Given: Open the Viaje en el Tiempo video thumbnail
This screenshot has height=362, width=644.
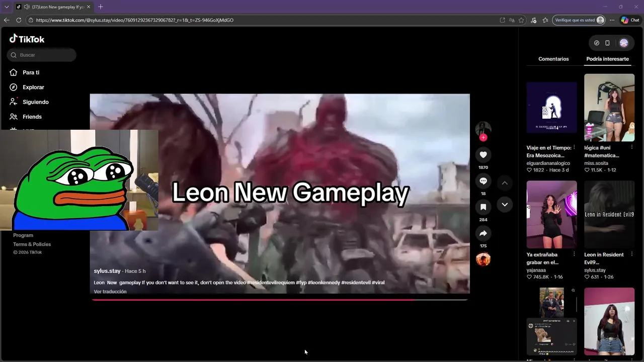Looking at the screenshot, I should tap(551, 108).
